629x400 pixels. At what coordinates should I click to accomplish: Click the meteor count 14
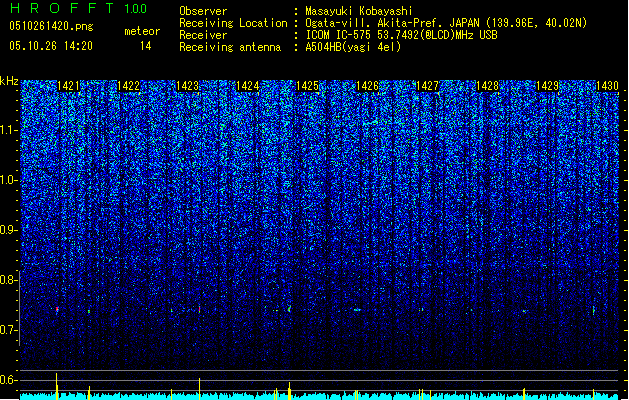click(x=146, y=46)
